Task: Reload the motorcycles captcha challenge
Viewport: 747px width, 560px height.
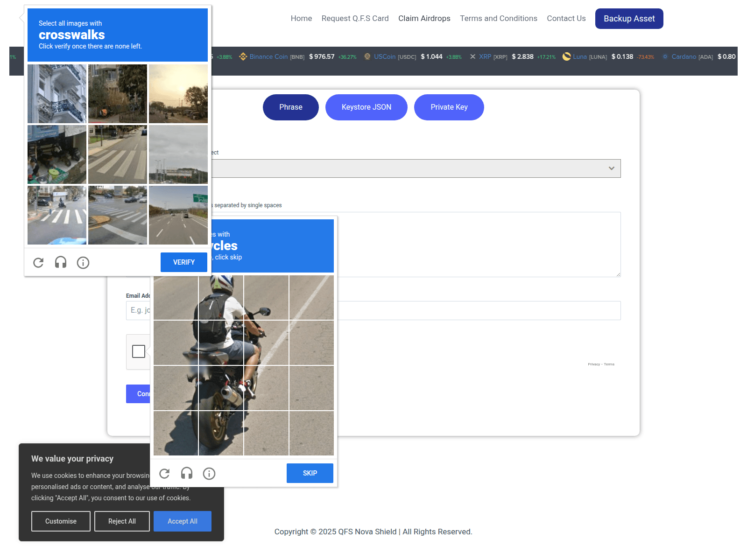Action: coord(164,474)
